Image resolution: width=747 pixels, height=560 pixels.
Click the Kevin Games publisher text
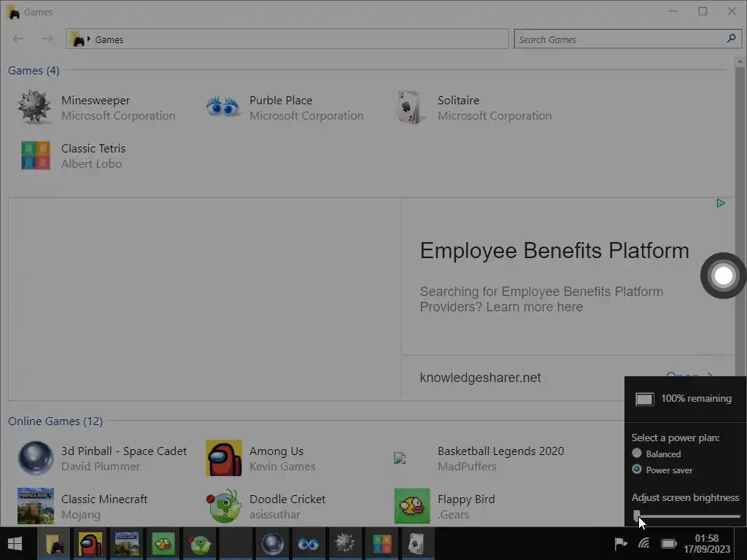(x=282, y=467)
